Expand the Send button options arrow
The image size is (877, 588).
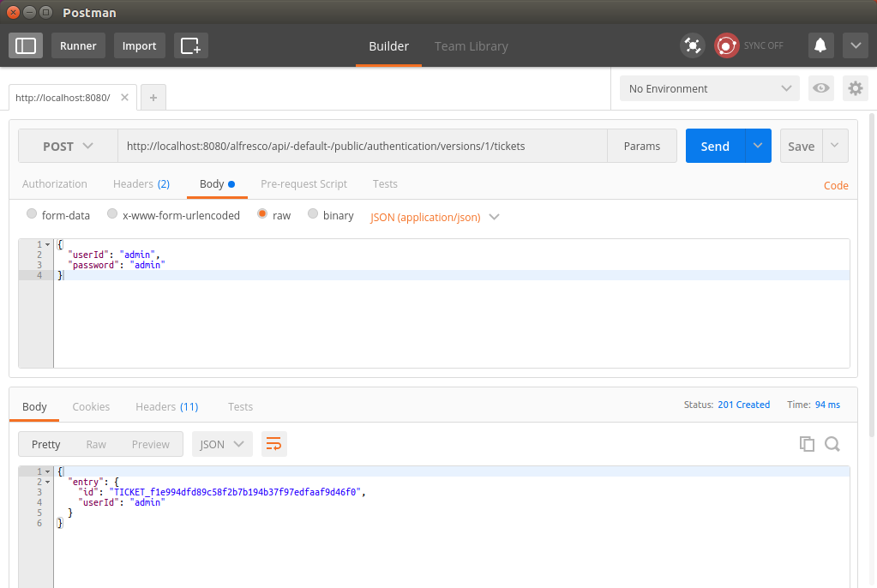click(758, 146)
